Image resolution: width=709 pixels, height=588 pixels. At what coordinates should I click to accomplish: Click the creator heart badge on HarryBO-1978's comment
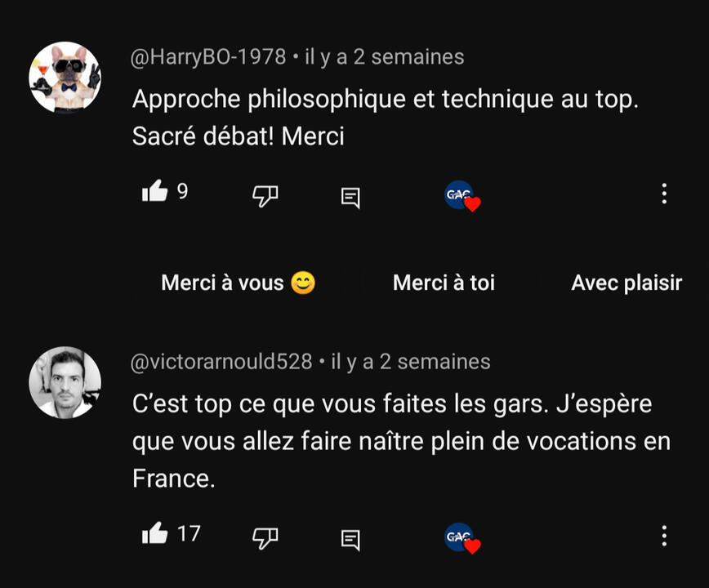click(462, 196)
